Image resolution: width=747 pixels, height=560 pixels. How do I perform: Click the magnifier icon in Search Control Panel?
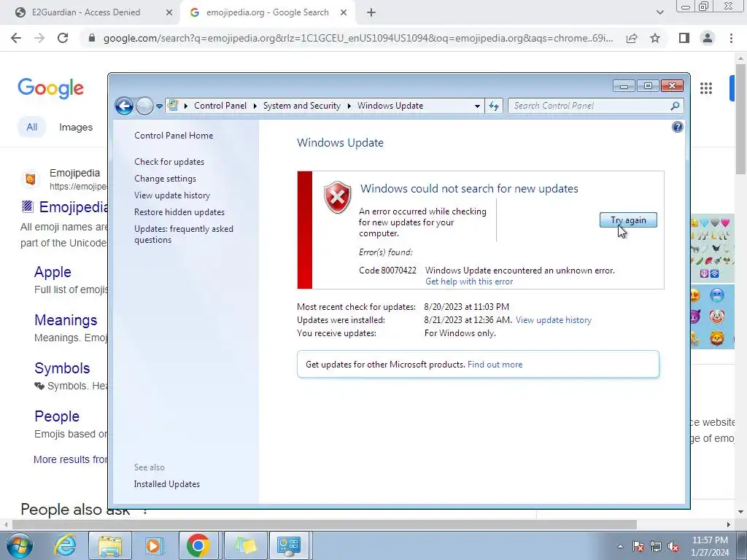coord(675,106)
